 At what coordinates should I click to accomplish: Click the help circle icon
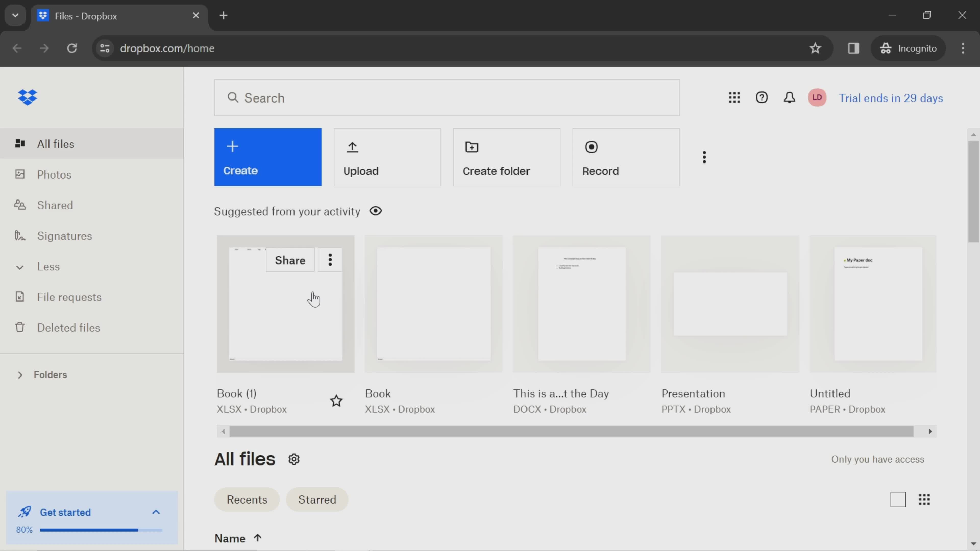pyautogui.click(x=762, y=97)
